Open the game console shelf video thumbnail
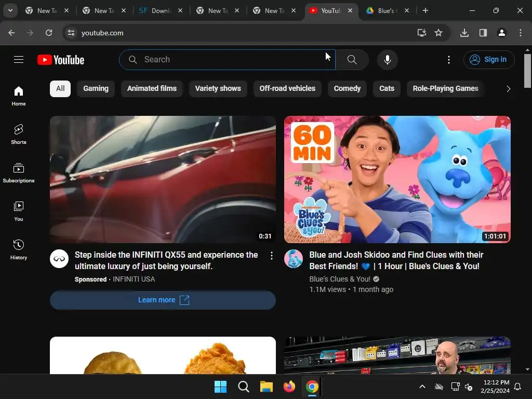 397,355
